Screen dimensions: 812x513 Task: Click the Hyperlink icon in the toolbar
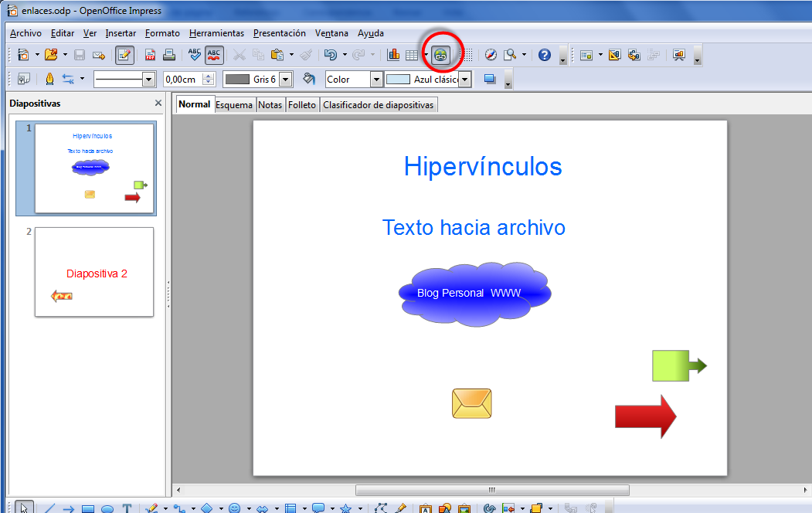click(440, 55)
